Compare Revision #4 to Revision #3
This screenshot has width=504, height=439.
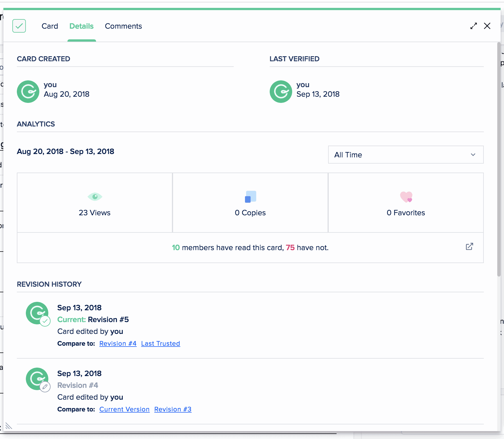173,409
